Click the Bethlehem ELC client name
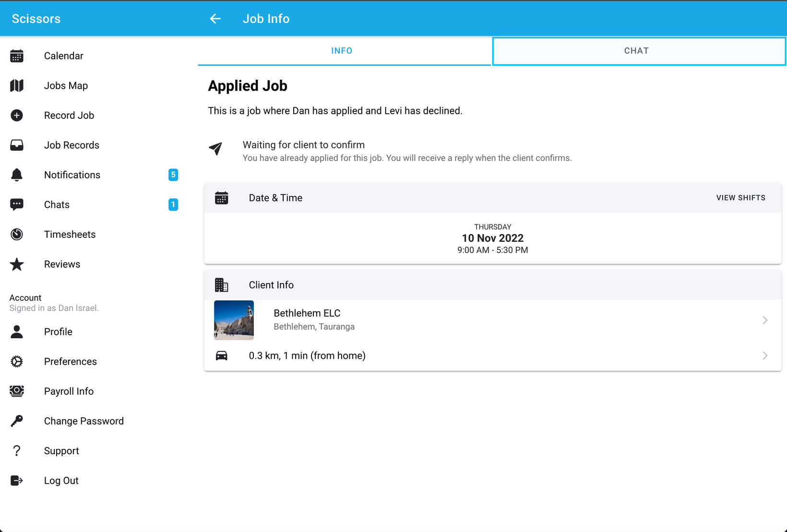Screen dimensions: 787x532 (x=307, y=313)
